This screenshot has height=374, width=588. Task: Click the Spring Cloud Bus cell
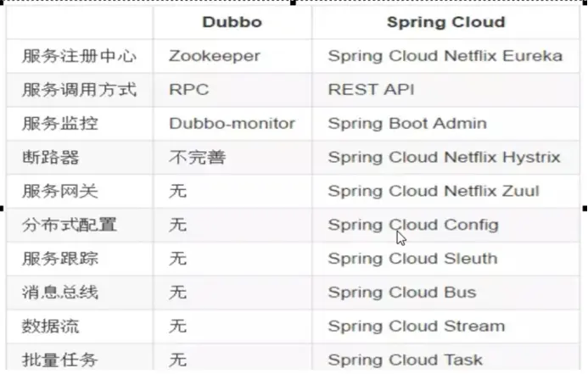click(402, 293)
